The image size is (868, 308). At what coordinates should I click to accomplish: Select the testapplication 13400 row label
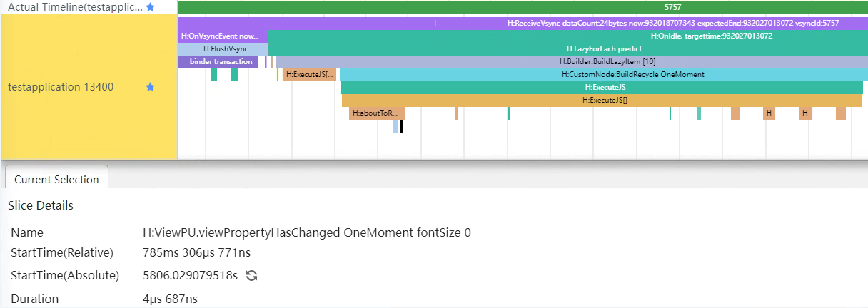[x=61, y=87]
